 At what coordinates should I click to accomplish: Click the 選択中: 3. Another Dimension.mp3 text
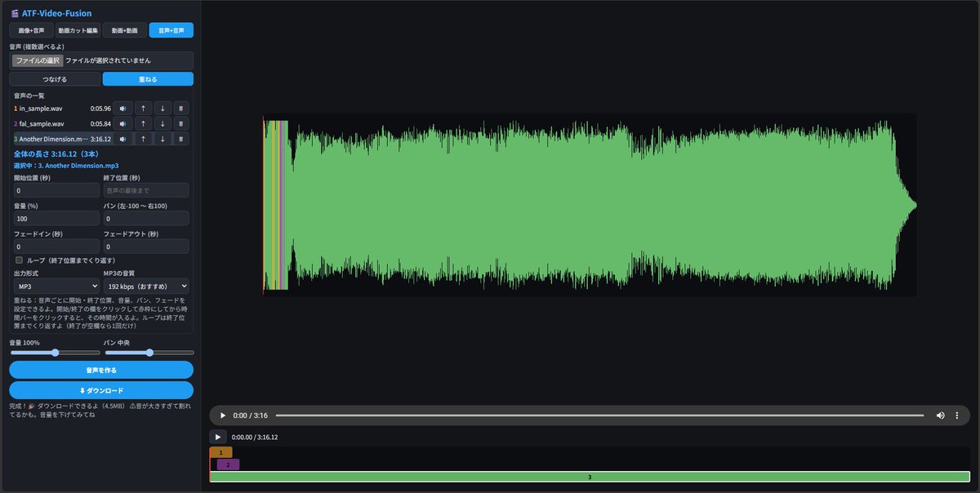pyautogui.click(x=66, y=165)
